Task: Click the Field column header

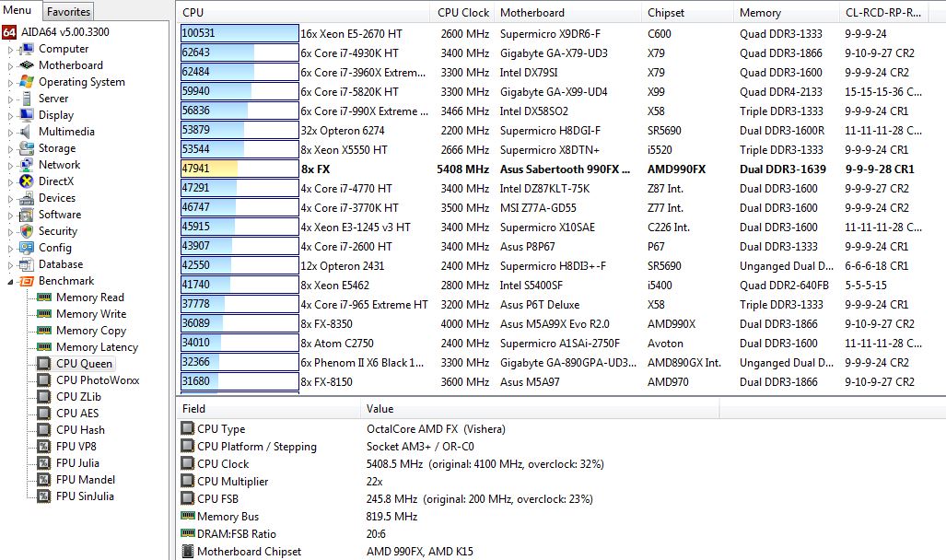Action: 268,409
